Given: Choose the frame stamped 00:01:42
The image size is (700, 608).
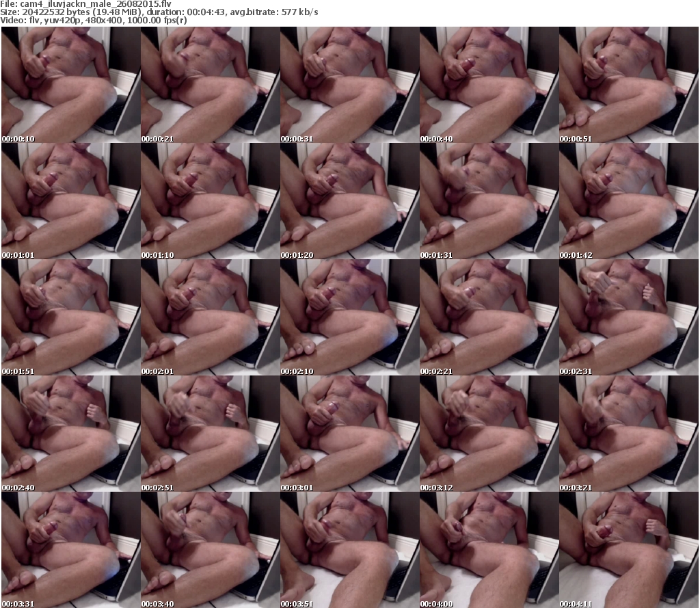Looking at the screenshot, I should 629,201.
